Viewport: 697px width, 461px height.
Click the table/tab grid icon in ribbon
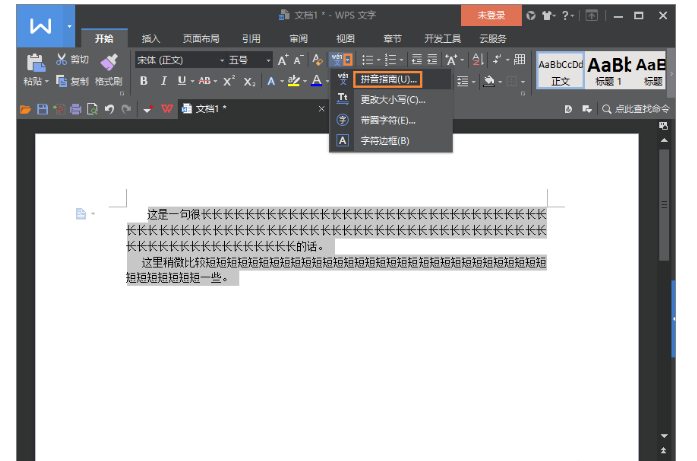(x=519, y=59)
